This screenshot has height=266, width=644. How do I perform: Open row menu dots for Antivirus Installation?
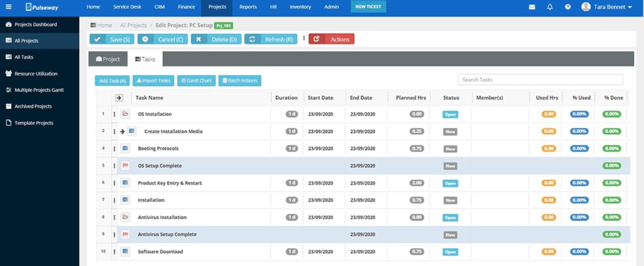(x=115, y=217)
